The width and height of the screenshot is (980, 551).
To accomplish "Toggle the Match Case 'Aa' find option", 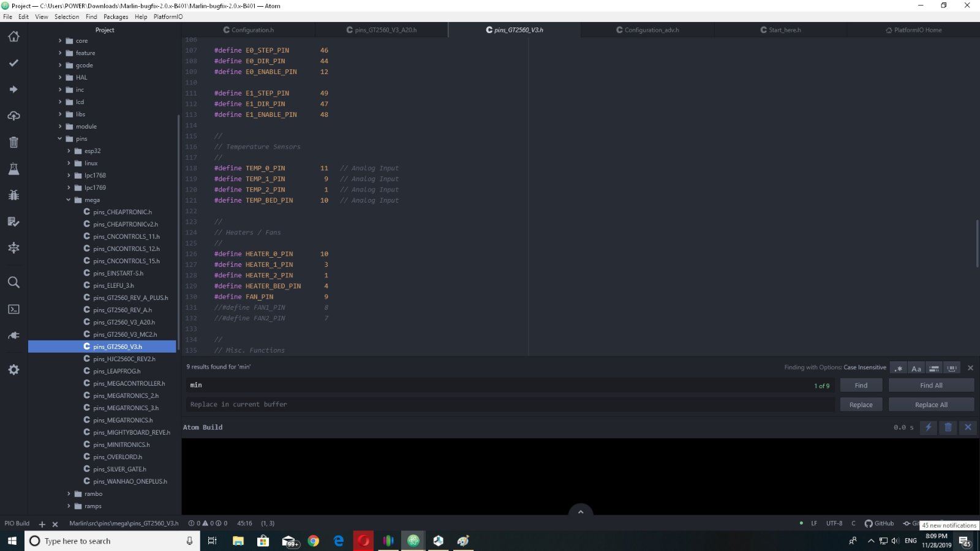I will click(x=916, y=368).
